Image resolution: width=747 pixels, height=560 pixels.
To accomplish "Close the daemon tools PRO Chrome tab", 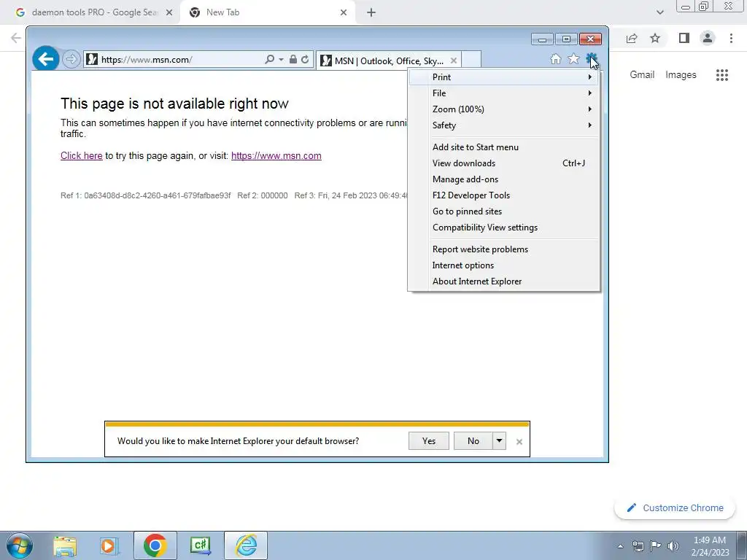I will (169, 12).
